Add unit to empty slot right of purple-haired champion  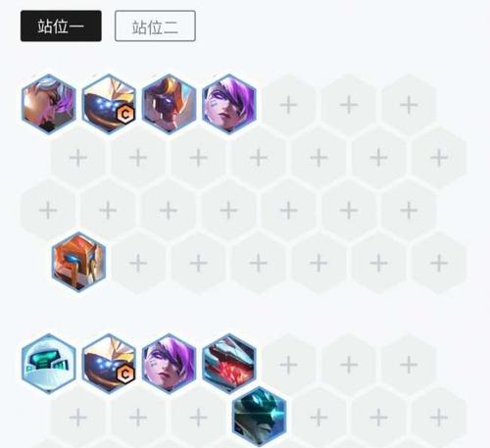coord(289,105)
